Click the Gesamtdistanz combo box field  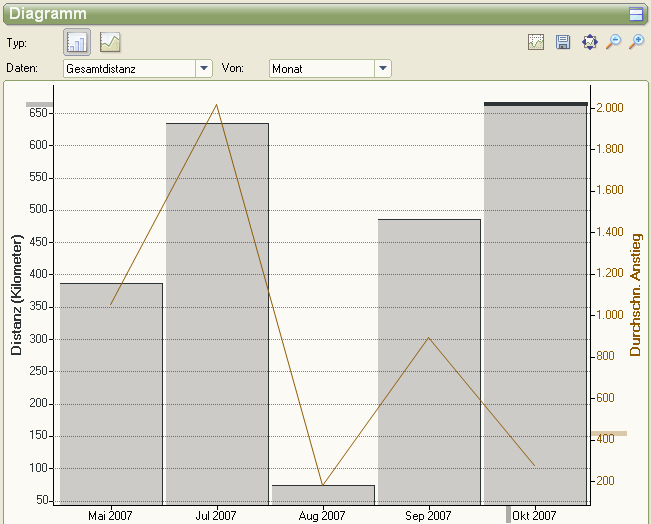point(128,68)
